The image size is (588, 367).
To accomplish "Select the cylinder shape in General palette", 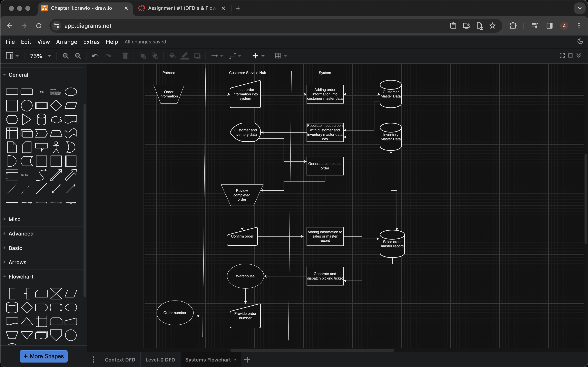I will pos(41,119).
